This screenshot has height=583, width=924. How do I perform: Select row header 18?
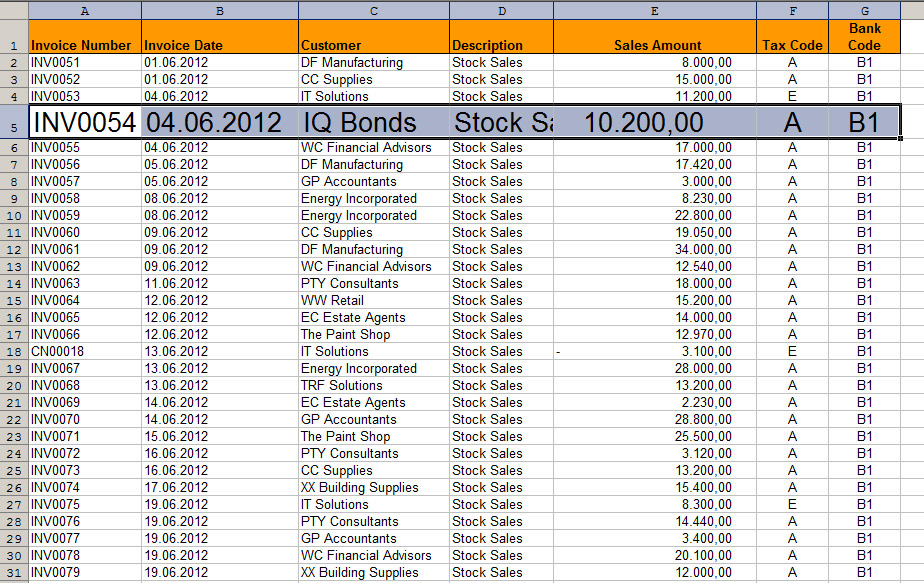click(14, 351)
